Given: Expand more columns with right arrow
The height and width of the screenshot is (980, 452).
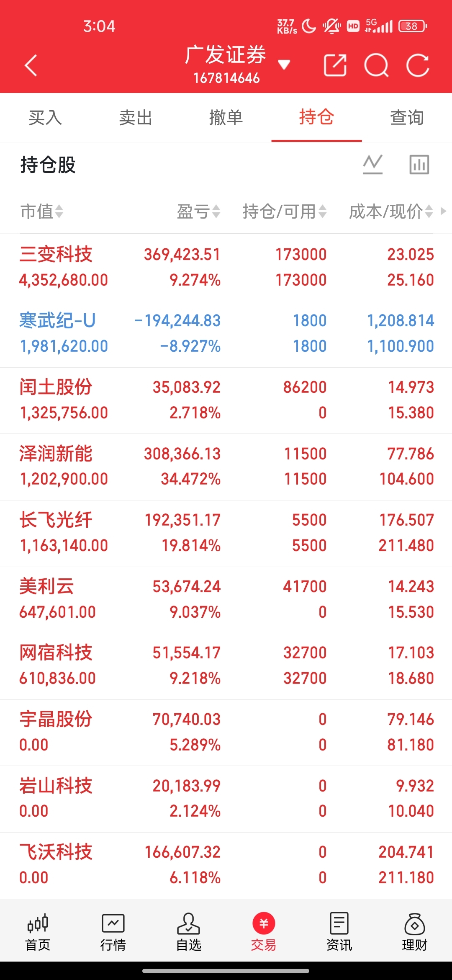Looking at the screenshot, I should pos(444,211).
